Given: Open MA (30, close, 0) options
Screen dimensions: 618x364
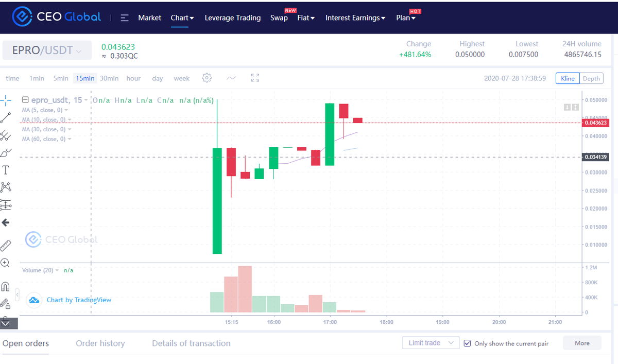Looking at the screenshot, I should (70, 129).
